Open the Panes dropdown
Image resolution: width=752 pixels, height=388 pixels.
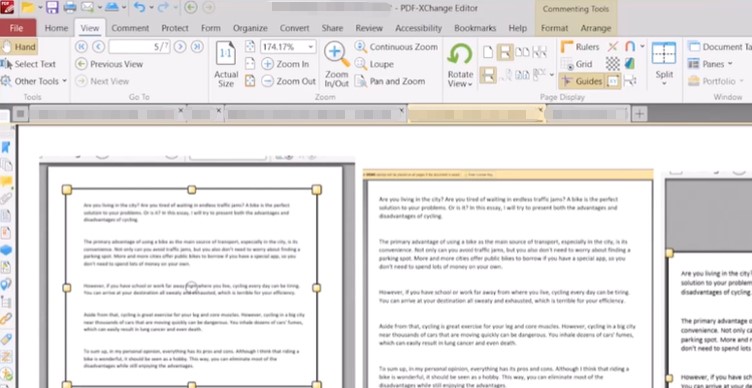coord(710,64)
